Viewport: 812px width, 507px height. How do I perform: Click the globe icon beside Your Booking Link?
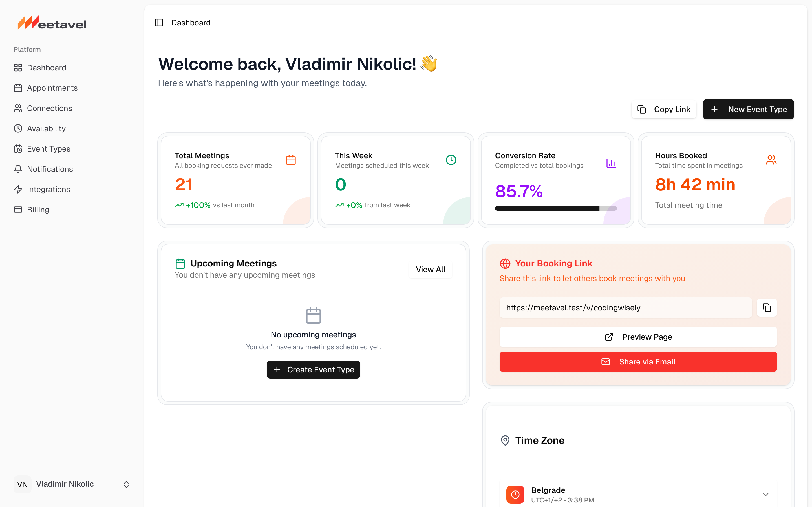(x=505, y=264)
